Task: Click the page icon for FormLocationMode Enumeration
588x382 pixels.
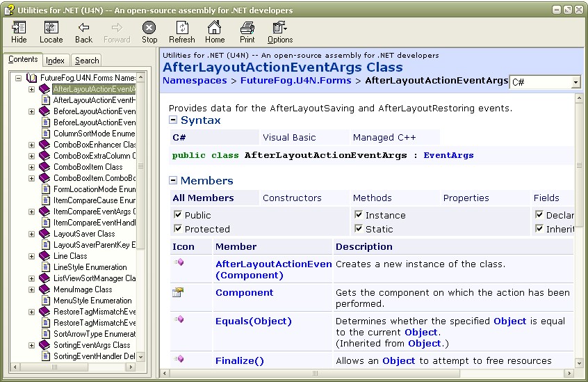Action: click(46, 189)
